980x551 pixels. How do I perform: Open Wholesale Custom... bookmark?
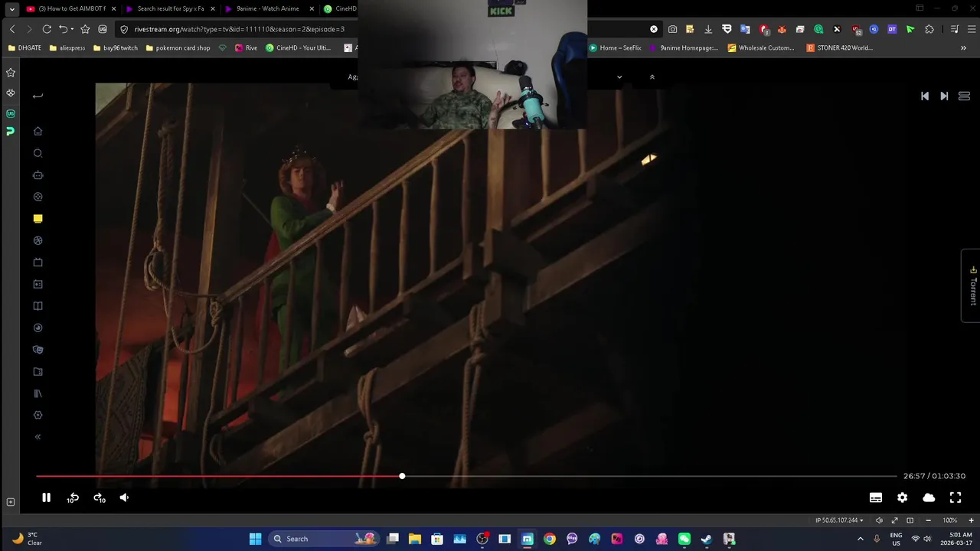tap(761, 47)
